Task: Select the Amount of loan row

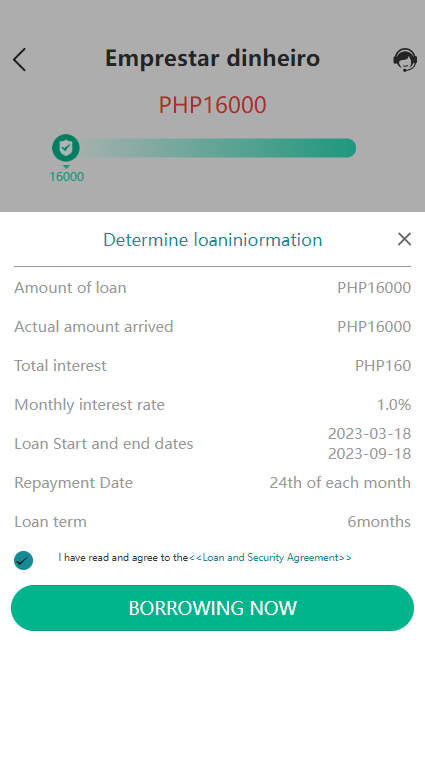Action: pos(212,288)
